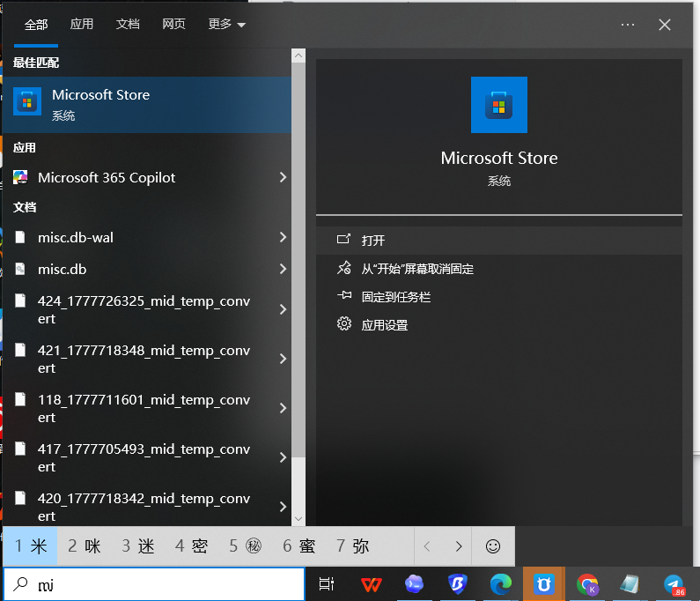Choose 固定到任务栏 to pin to taskbar
700x601 pixels.
(x=498, y=297)
